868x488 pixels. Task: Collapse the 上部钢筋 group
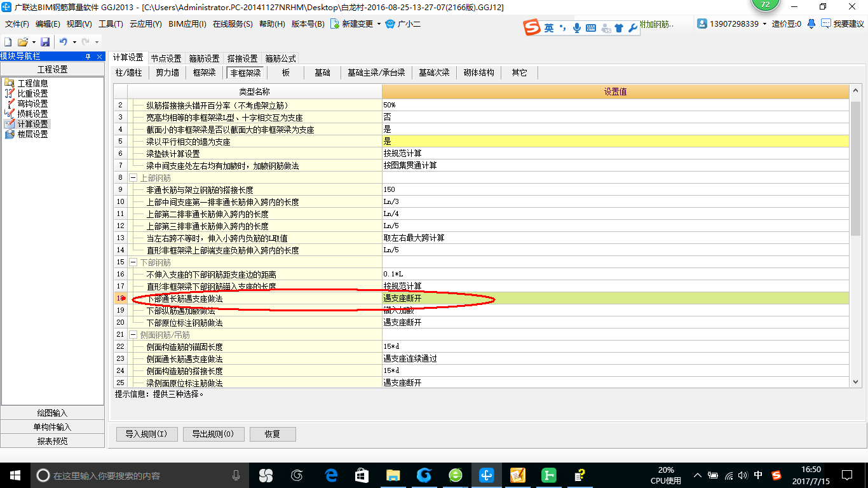(x=133, y=178)
